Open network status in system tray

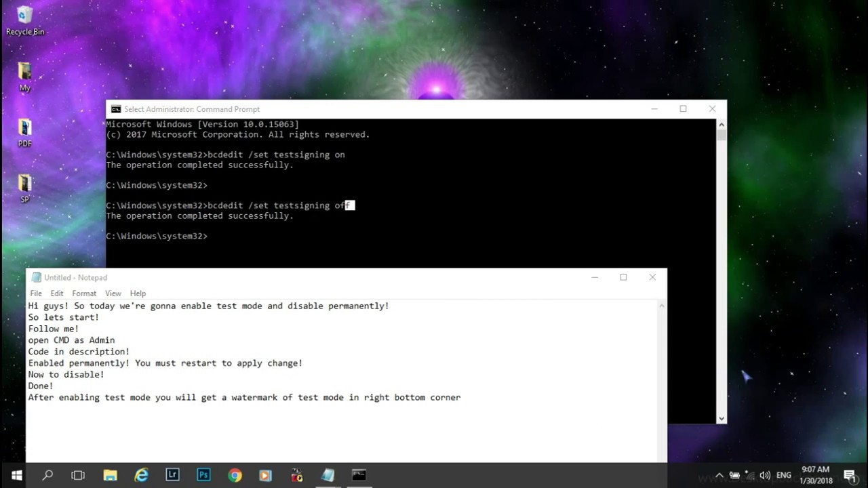point(750,475)
